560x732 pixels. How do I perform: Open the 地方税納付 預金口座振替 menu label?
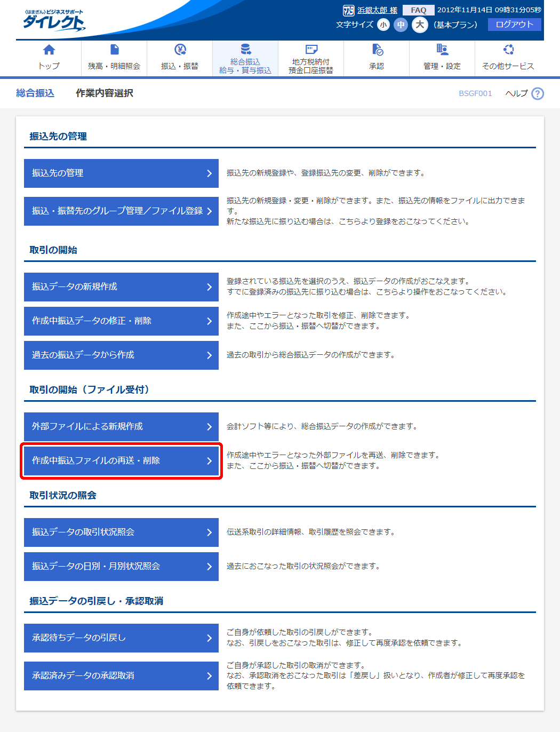pos(311,66)
